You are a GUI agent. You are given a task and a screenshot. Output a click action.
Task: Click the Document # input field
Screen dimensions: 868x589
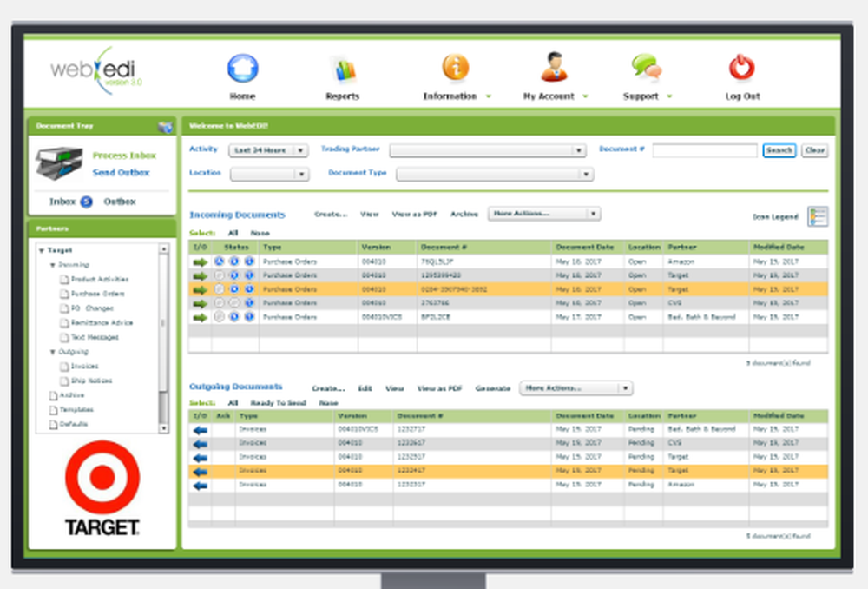click(x=705, y=150)
